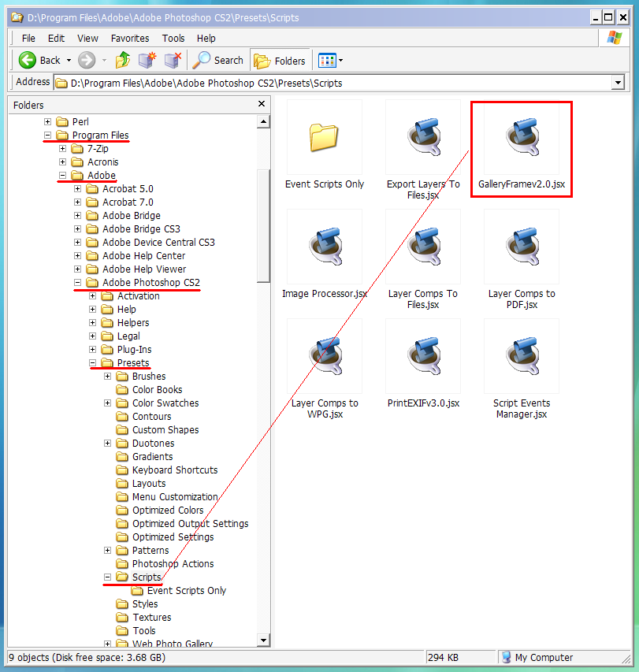Open the Event Scripts Only folder thumbnail
The image size is (639, 672).
coord(324,137)
